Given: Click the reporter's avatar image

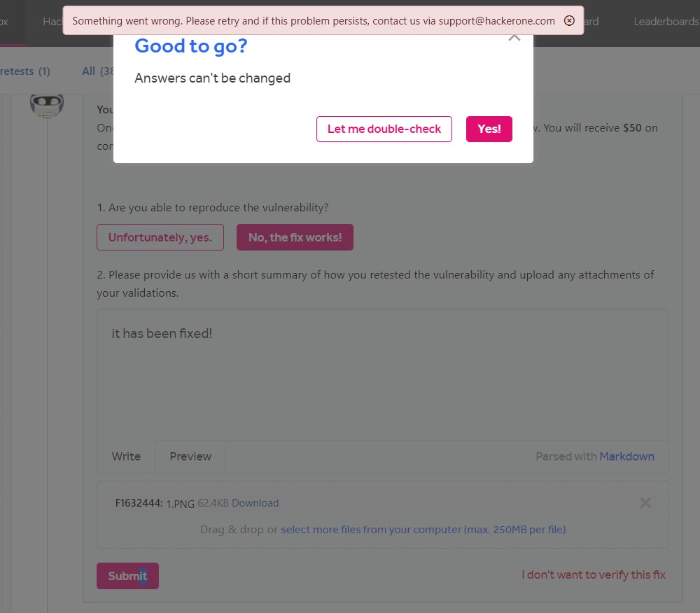Looking at the screenshot, I should point(47,105).
